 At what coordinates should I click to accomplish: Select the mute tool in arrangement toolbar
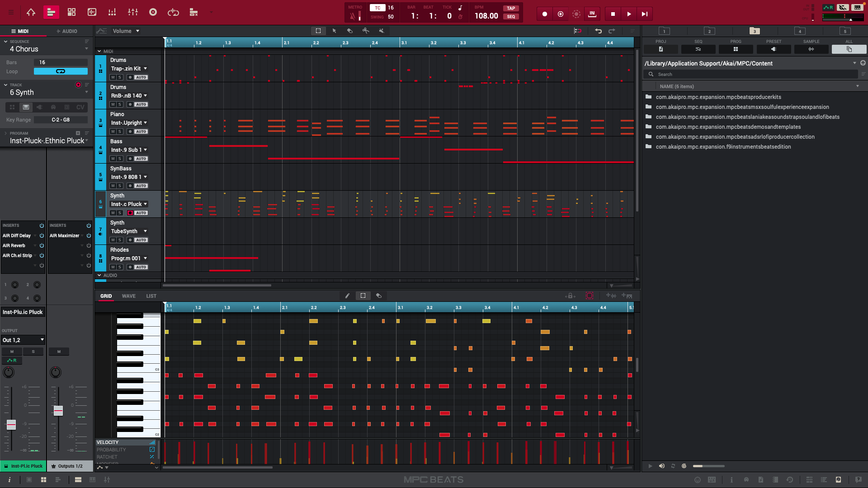point(382,31)
